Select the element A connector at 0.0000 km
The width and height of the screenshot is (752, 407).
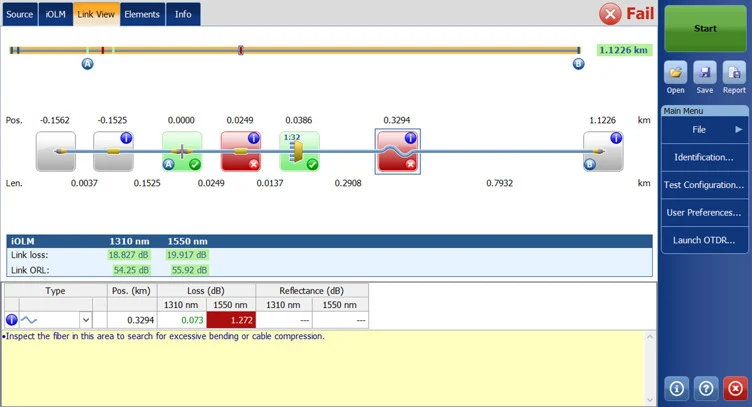tap(182, 152)
